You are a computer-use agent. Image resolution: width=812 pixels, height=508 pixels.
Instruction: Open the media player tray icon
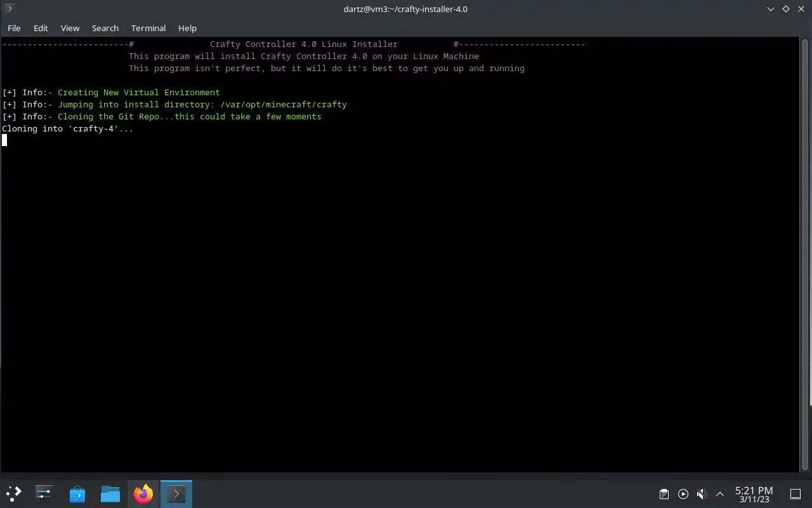coord(683,494)
